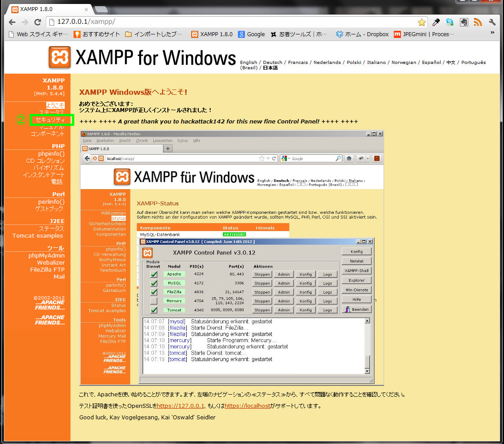Image resolution: width=504 pixels, height=444 pixels.
Task: Open コンポーネント in the sidebar
Action: point(48,134)
